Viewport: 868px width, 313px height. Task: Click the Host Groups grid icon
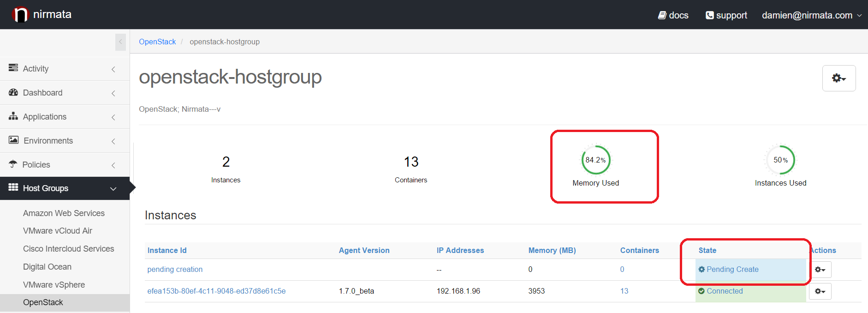[13, 187]
